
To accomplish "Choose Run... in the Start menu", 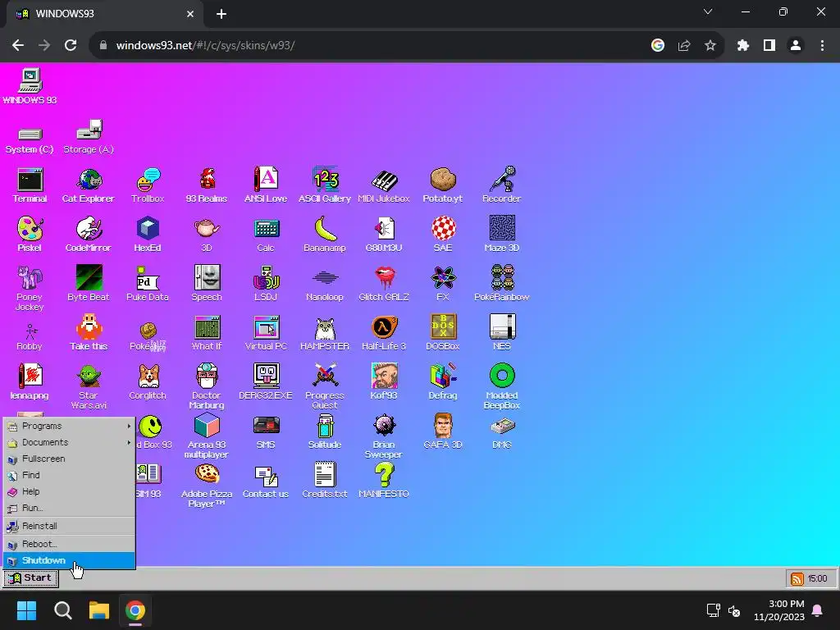I will pyautogui.click(x=69, y=508).
